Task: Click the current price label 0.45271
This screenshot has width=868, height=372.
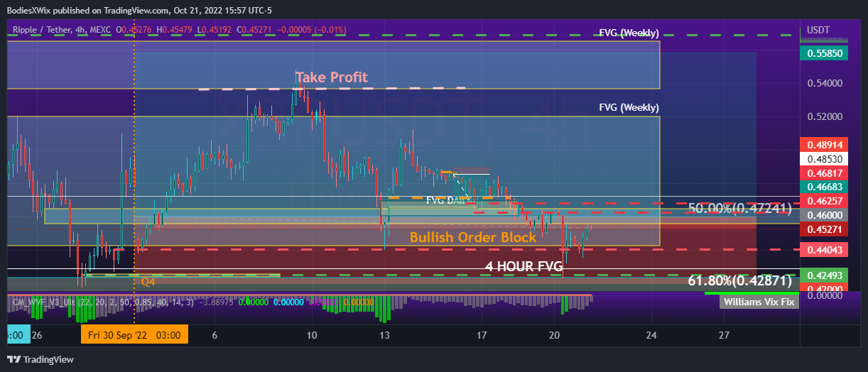Action: click(824, 229)
